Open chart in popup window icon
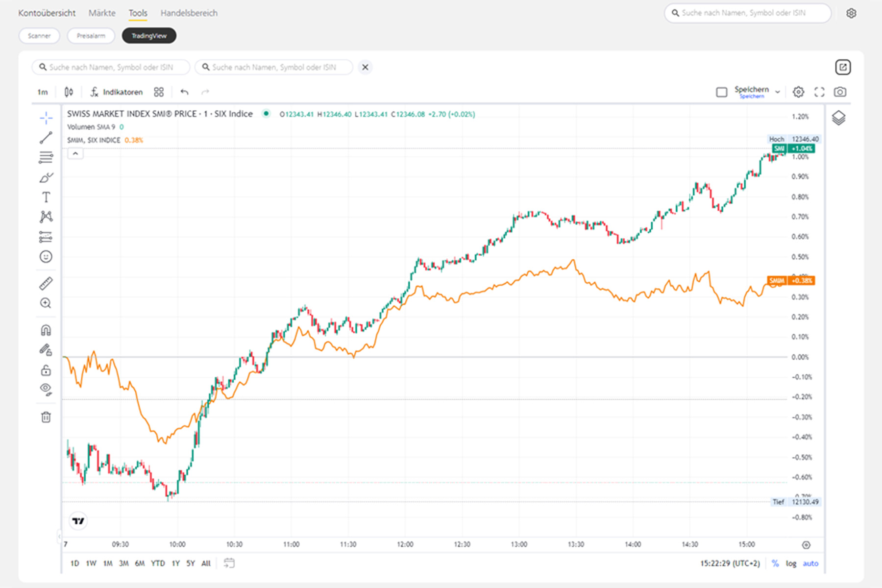Screen dimensions: 882x588 (x=843, y=67)
